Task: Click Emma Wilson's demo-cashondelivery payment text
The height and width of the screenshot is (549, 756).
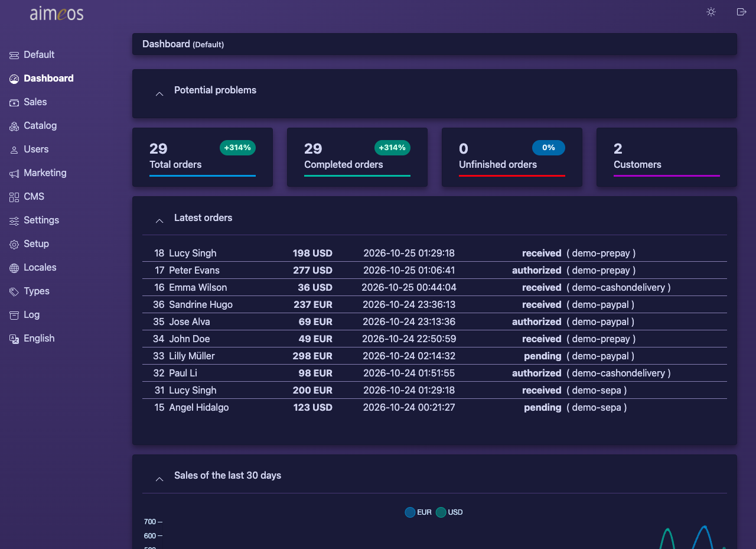Action: point(619,287)
